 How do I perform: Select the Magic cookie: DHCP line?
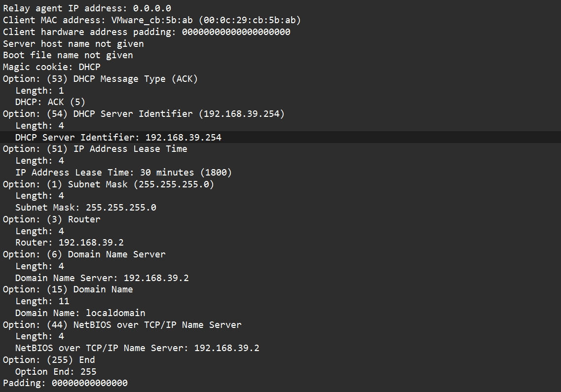pos(51,67)
